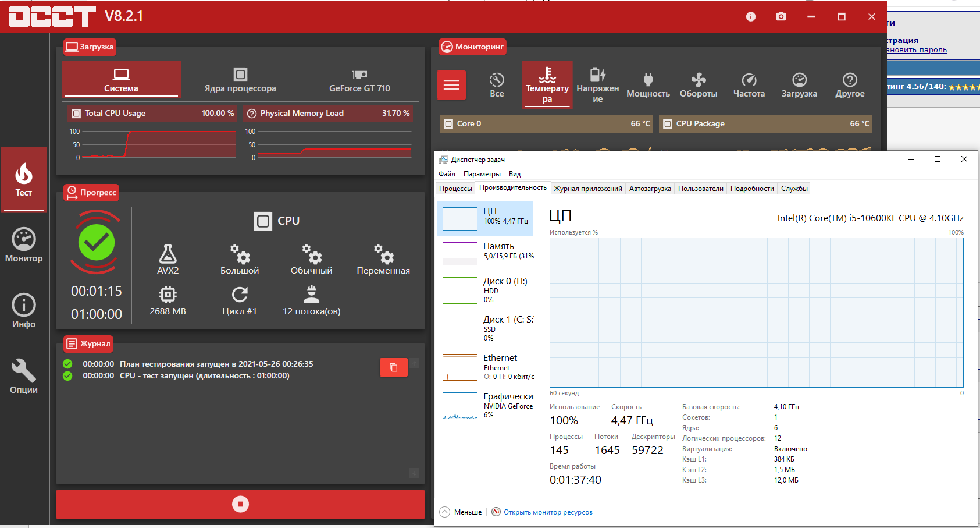Stop the running OCCT test

(x=240, y=504)
